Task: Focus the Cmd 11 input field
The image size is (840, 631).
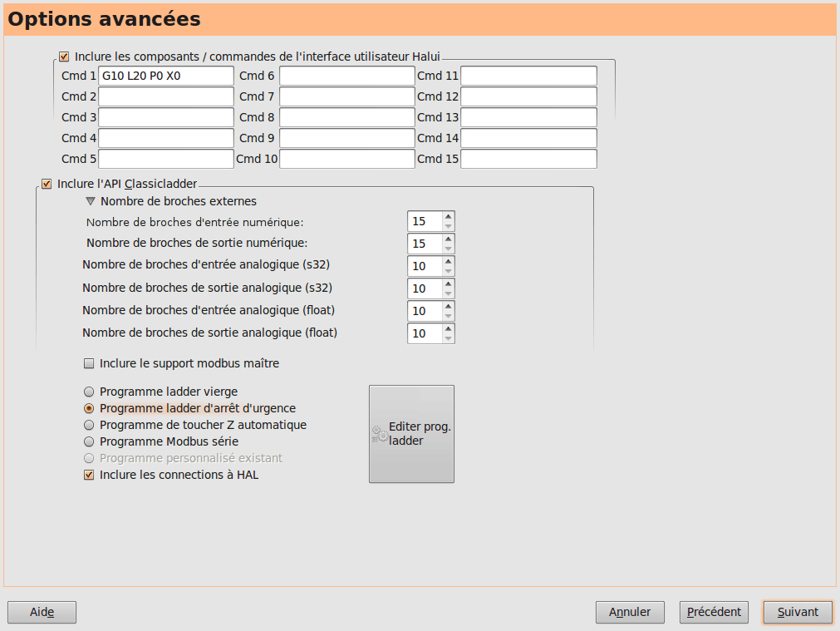Action: coord(528,76)
